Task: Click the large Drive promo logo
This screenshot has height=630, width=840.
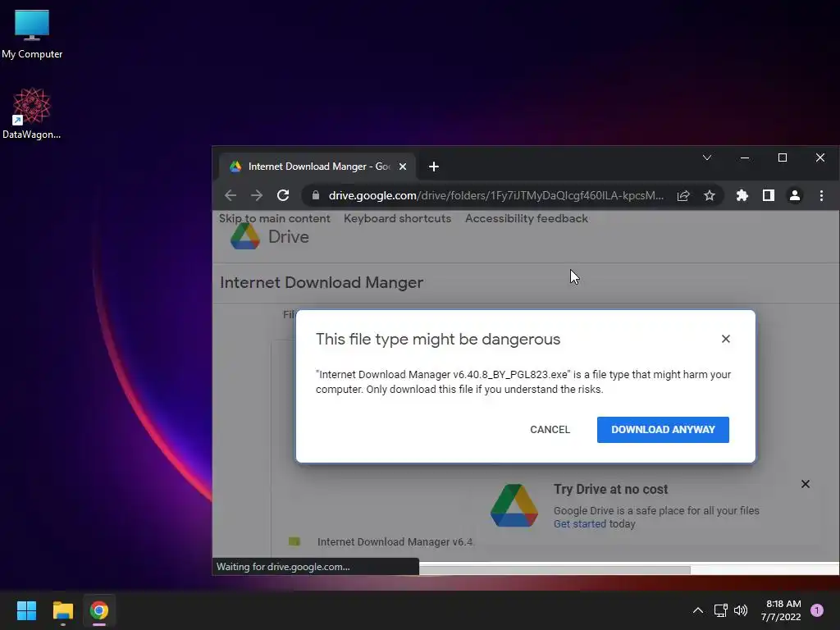Action: click(514, 505)
